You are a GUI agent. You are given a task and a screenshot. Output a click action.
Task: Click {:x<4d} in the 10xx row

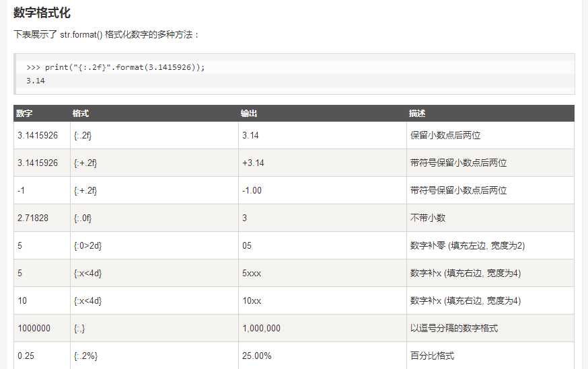coord(88,301)
